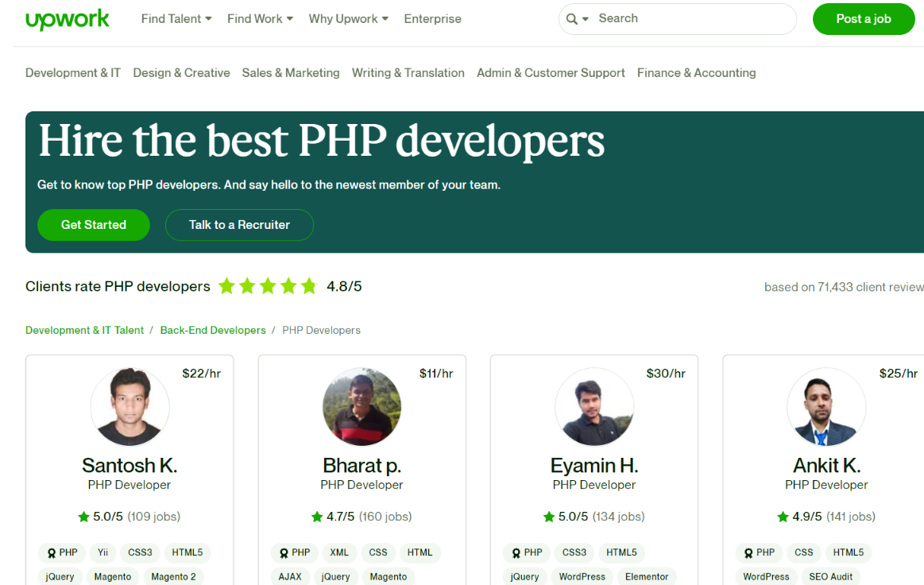This screenshot has width=924, height=585.
Task: Click the $11/hr rate text
Action: click(x=436, y=374)
